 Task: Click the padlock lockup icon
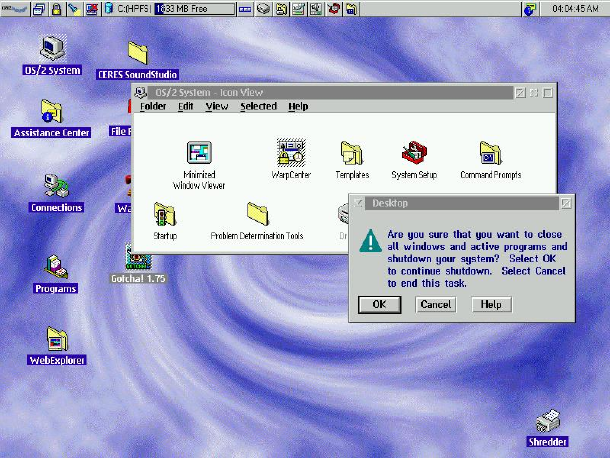56,9
